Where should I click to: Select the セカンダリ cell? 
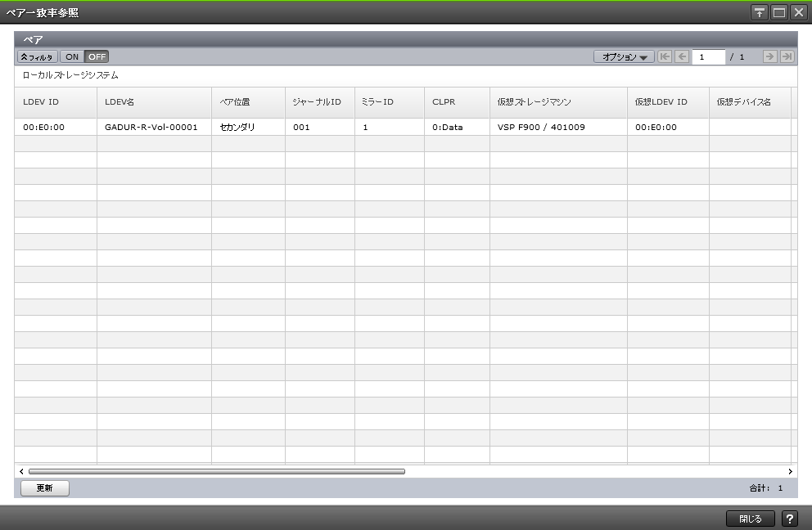(248, 128)
